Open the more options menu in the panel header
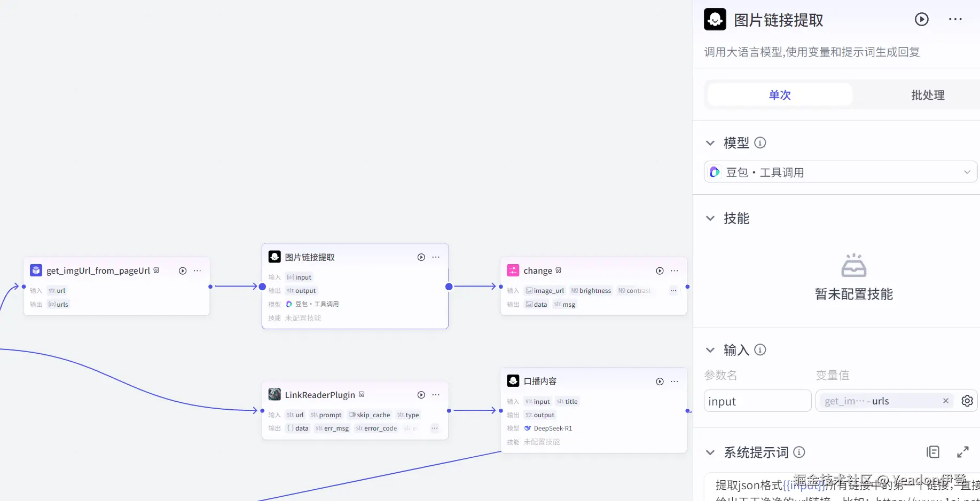980x501 pixels. click(x=955, y=20)
